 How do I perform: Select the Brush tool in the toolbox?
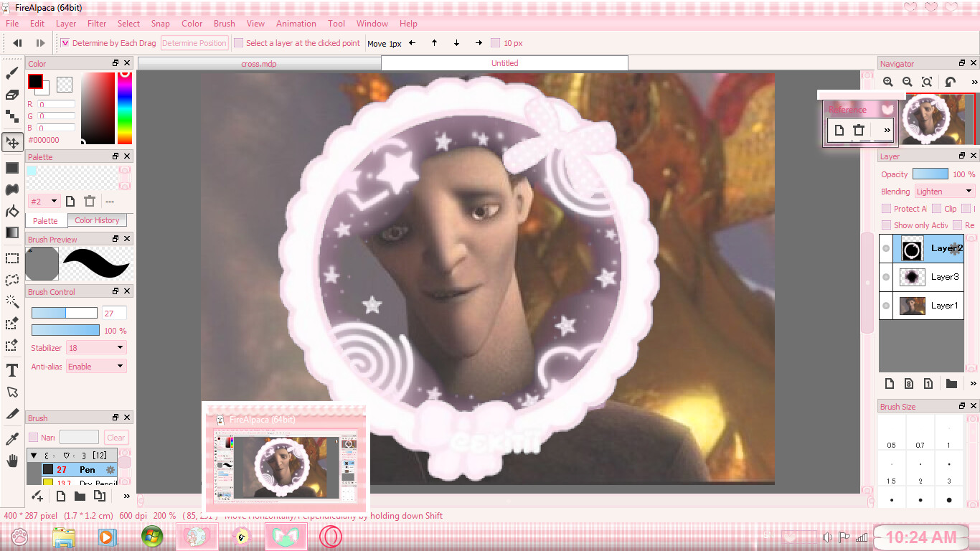(12, 73)
